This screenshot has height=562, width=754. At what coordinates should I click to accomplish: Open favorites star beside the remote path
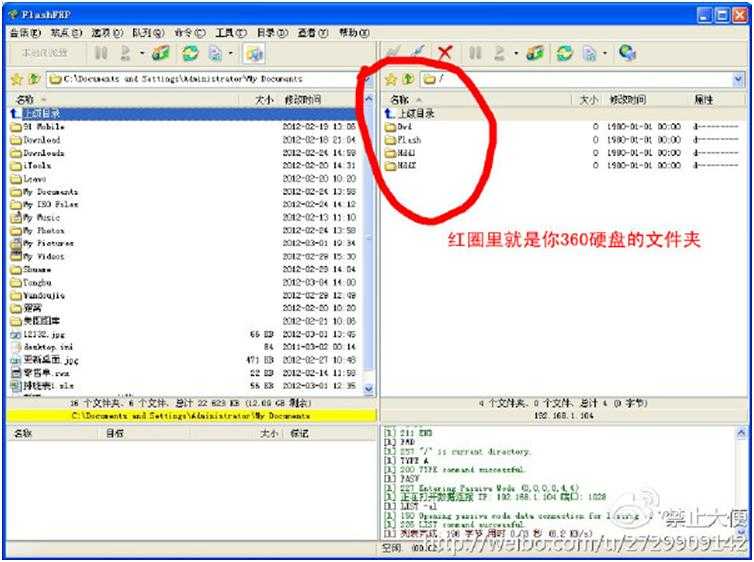(391, 79)
